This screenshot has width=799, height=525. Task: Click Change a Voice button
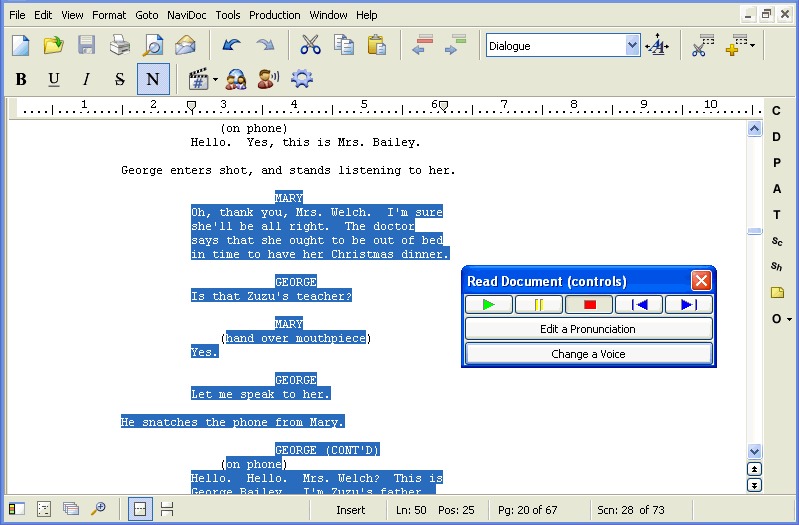(589, 354)
